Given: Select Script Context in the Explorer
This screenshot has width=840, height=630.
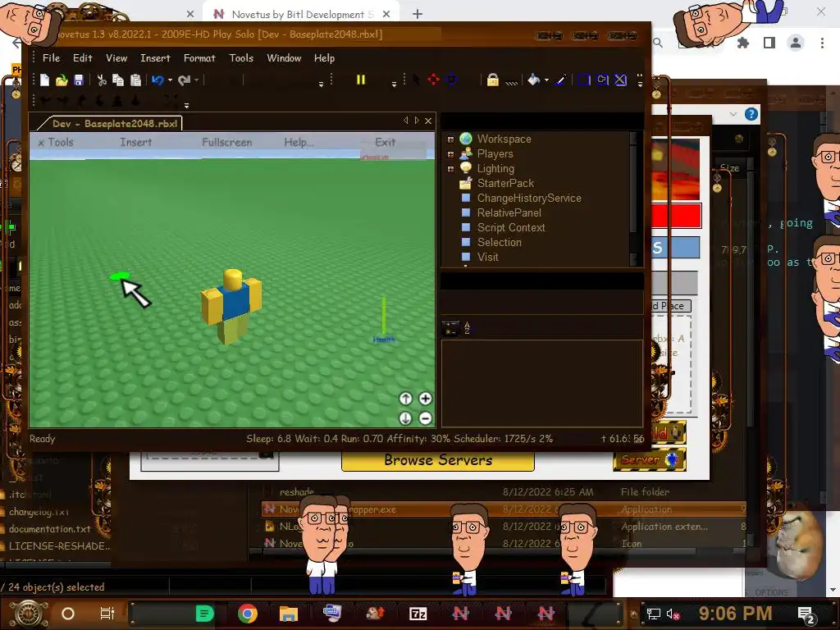Looking at the screenshot, I should click(510, 228).
